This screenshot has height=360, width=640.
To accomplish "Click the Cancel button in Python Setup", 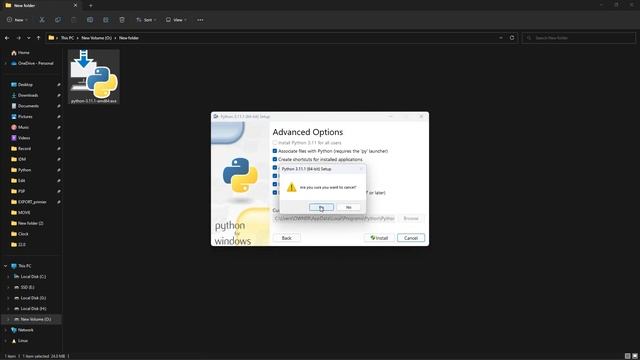I will (x=411, y=238).
